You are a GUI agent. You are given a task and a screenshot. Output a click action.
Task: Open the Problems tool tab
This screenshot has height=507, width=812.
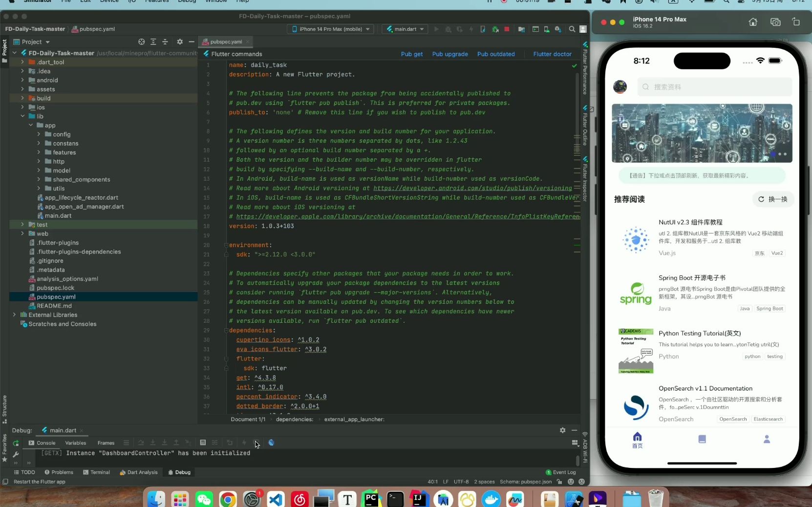click(x=59, y=472)
